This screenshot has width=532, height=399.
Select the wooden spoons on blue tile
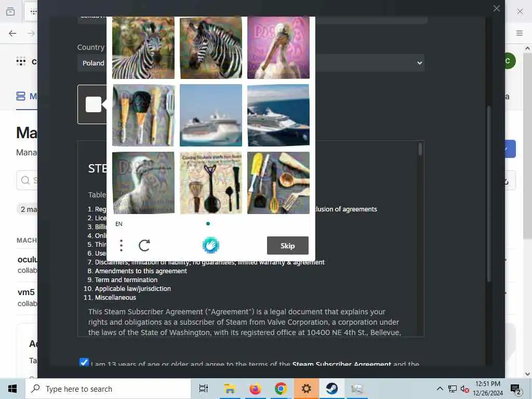tap(278, 182)
